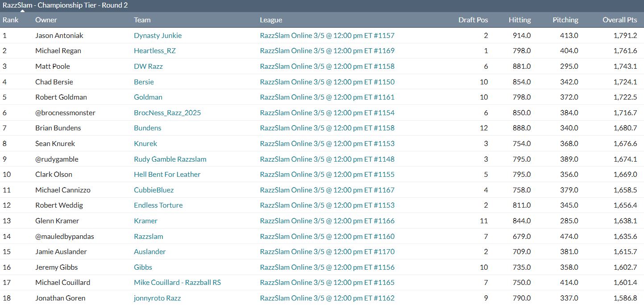Open league link #1148

pos(327,159)
